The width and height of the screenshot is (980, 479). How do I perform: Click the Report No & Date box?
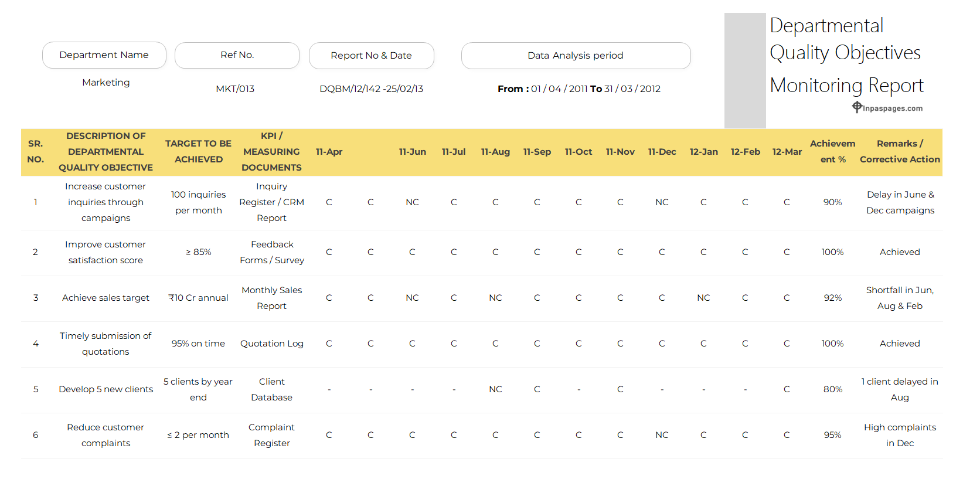coord(371,56)
